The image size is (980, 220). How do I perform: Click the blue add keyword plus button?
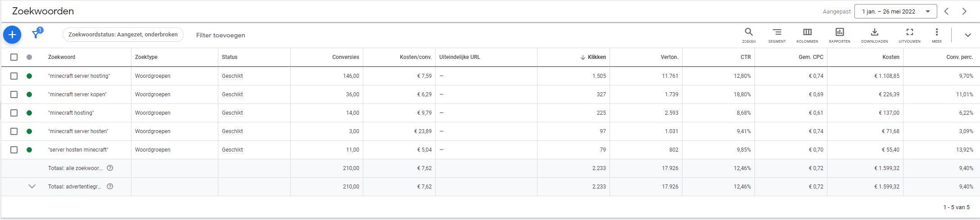[12, 35]
